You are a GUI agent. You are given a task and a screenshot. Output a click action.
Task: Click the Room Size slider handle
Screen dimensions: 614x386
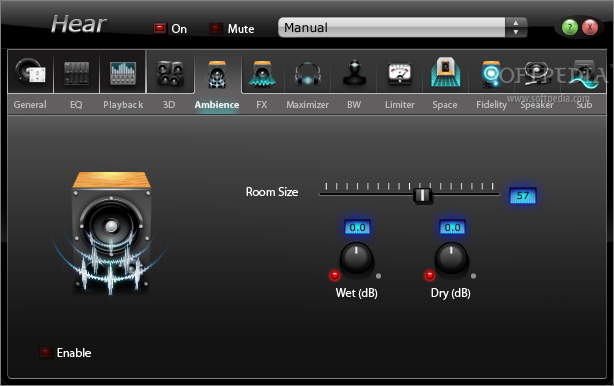pos(423,195)
